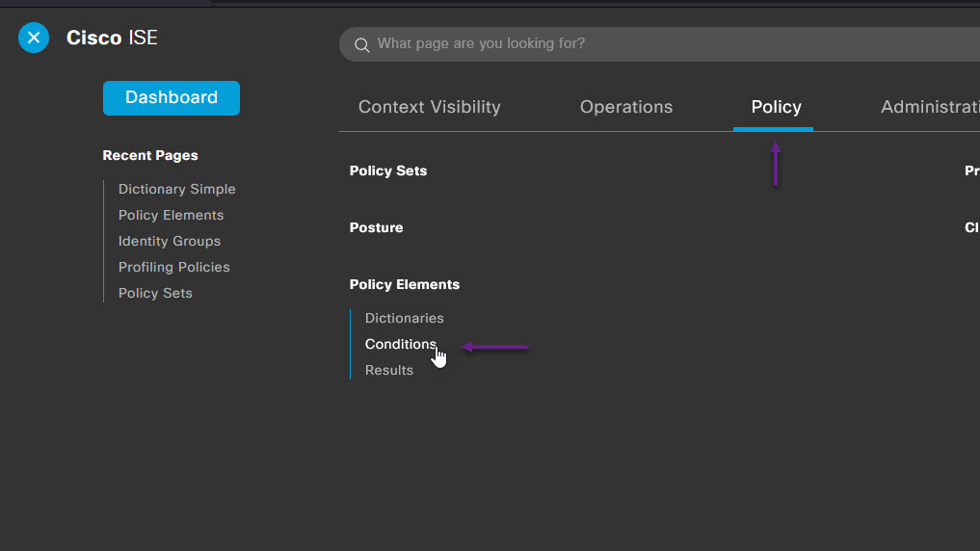This screenshot has width=980, height=551.
Task: Focus the page search field
Action: (x=659, y=43)
